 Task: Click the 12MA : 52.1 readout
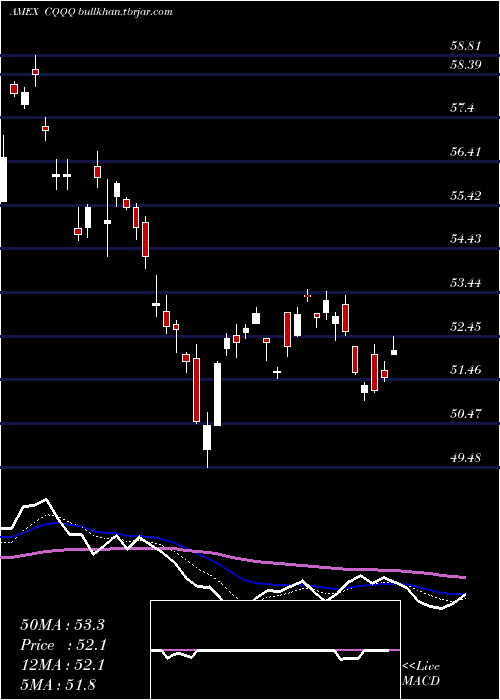(x=62, y=665)
